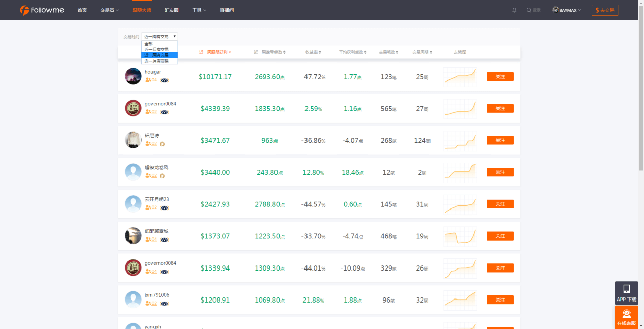Sort by 交易周期 column
The width and height of the screenshot is (644, 329).
pos(422,52)
